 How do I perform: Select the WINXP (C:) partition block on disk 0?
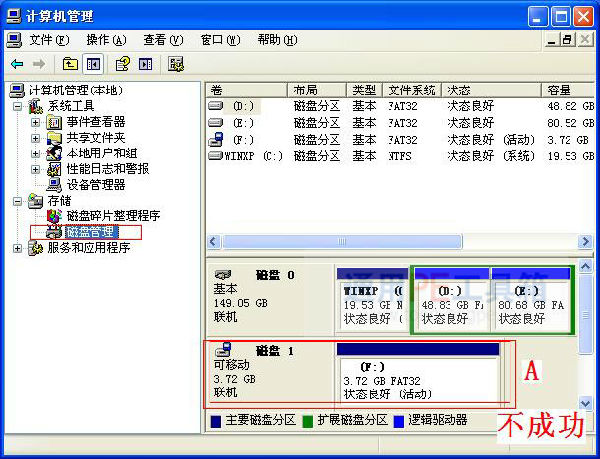pyautogui.click(x=372, y=300)
